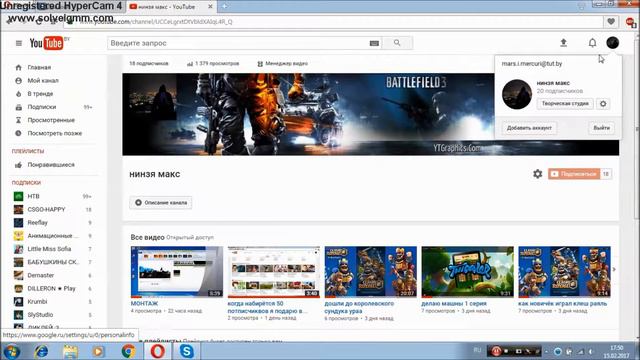This screenshot has height=360, width=640.
Task: Show next videos with right chevron
Action: (x=614, y=269)
